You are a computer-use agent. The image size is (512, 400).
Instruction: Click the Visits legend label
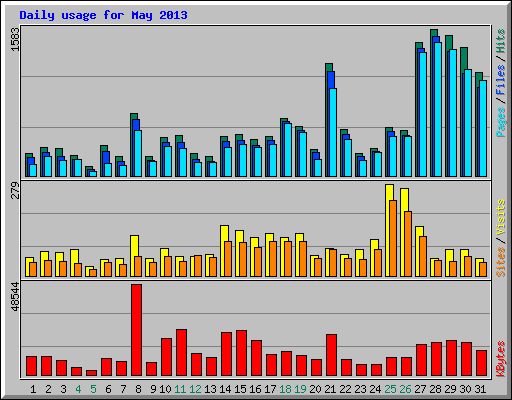501,217
